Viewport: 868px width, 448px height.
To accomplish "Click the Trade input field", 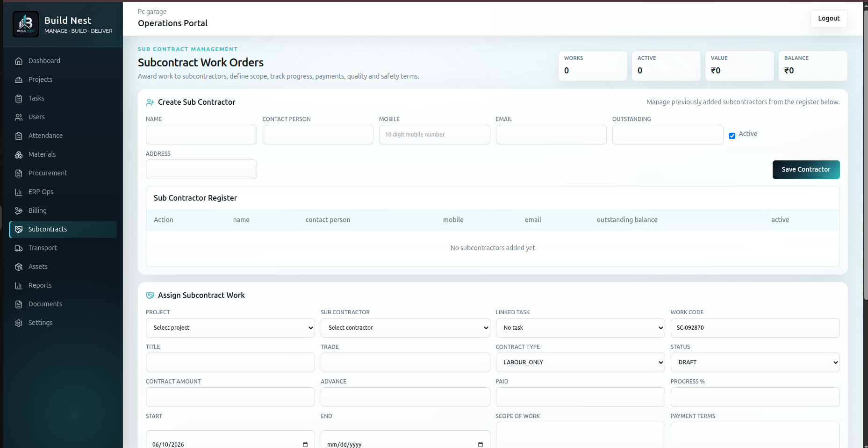I will [405, 362].
